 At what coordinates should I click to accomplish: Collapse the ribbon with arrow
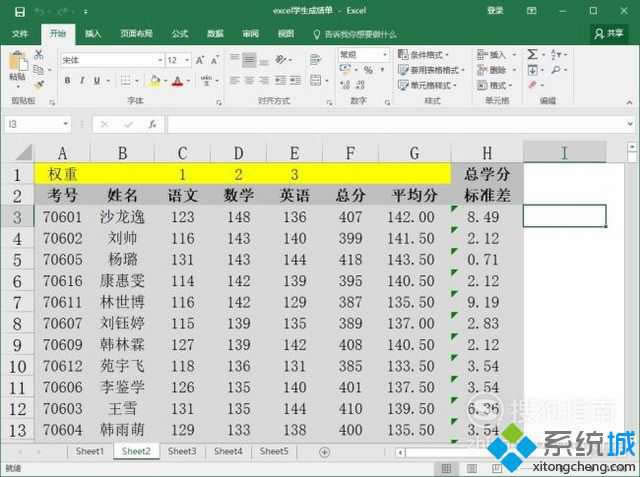click(629, 102)
